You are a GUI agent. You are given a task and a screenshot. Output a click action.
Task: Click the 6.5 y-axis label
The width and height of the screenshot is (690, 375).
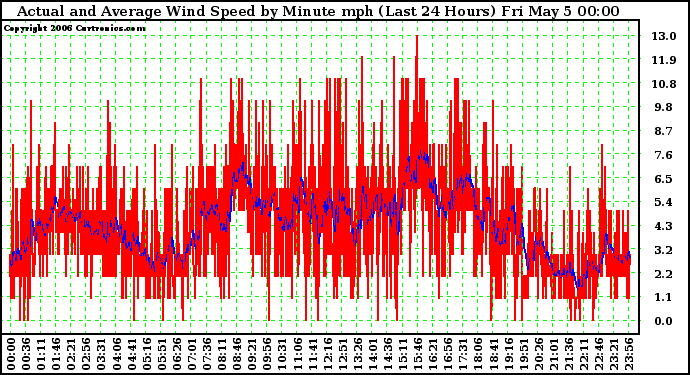click(x=664, y=179)
